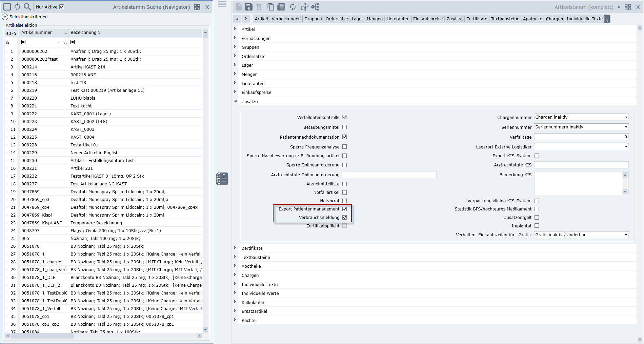Collapse the Selektionskriterien section
Viewport: 644px width, 344px height.
click(5, 17)
